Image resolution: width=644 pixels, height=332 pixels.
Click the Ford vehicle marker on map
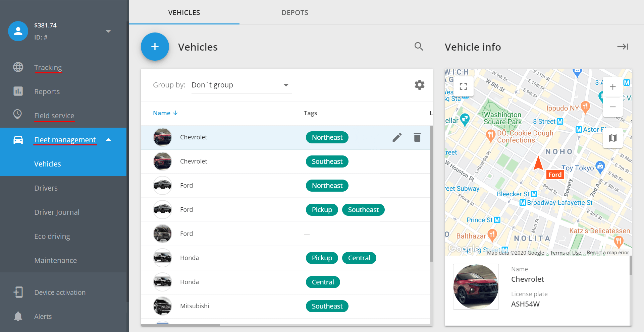coord(538,163)
